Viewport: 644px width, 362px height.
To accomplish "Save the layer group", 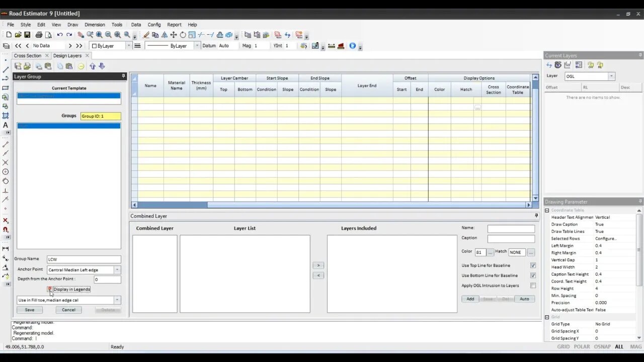I will pos(30,310).
